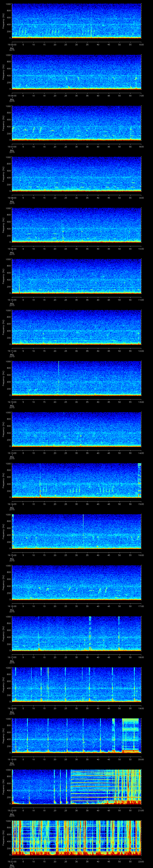This screenshot has width=153, height=868.
Task: Select the "19:11:00" start time label
Action: [x=12, y=351]
